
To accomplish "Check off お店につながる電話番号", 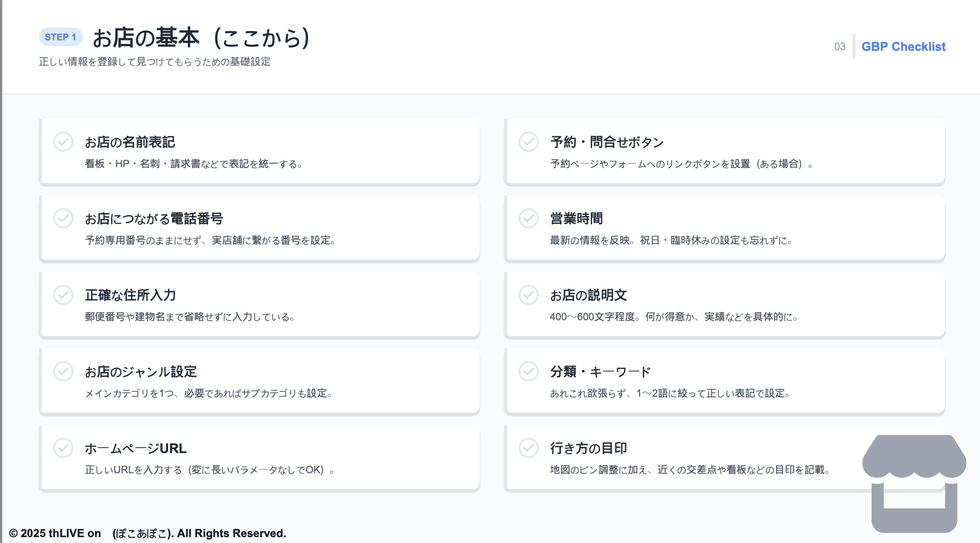I will point(63,219).
